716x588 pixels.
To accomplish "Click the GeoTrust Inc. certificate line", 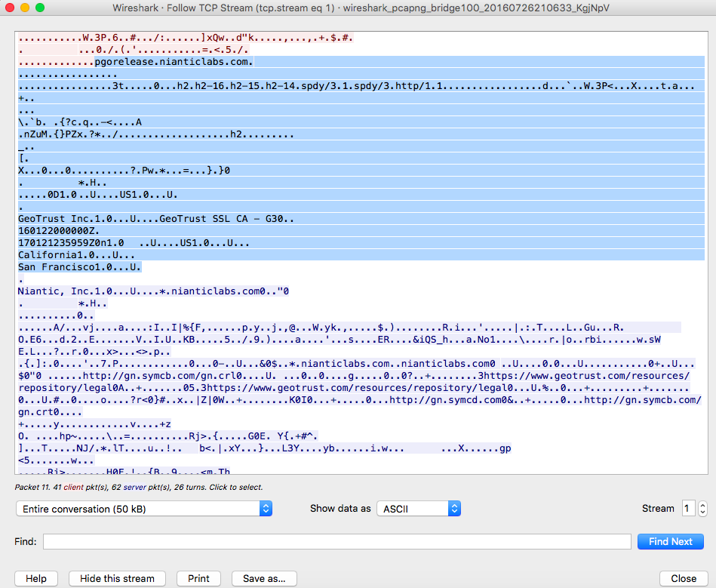I will pyautogui.click(x=155, y=219).
